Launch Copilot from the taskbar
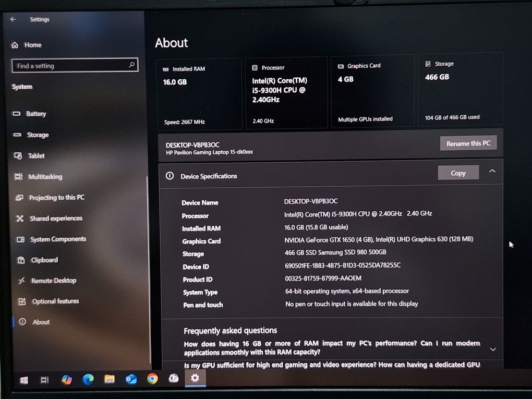This screenshot has width=532, height=399. point(67,379)
